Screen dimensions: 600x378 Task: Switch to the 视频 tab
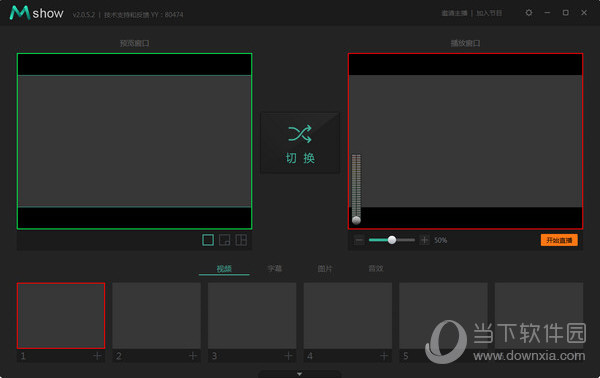point(224,269)
